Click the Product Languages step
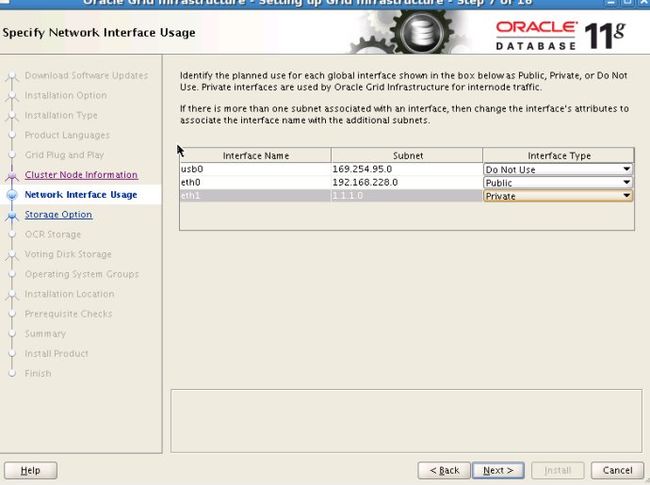The width and height of the screenshot is (650, 485). (x=67, y=135)
